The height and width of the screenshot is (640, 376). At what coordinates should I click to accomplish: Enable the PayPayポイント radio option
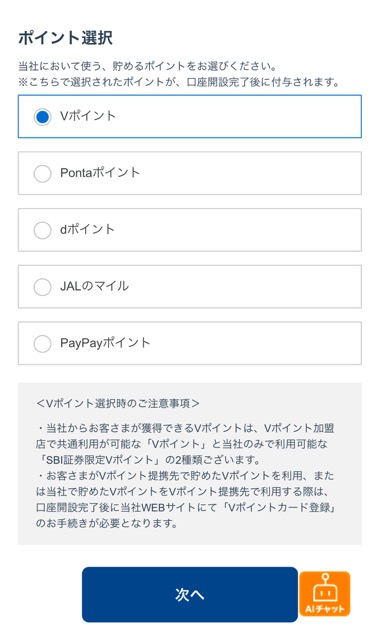coord(42,344)
